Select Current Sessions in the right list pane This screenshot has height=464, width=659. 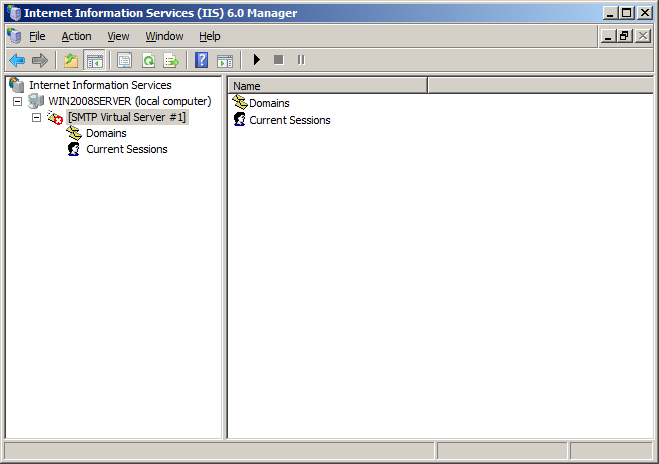[290, 120]
